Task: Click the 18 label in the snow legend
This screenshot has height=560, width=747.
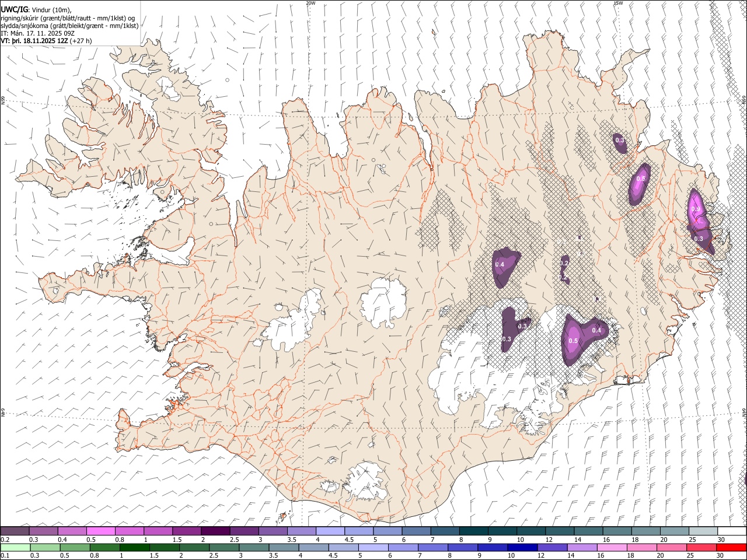Action: tap(635, 540)
